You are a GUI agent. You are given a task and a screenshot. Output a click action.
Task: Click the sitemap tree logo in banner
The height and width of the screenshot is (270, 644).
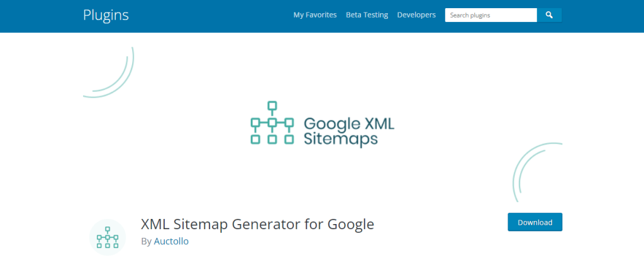coord(272,122)
